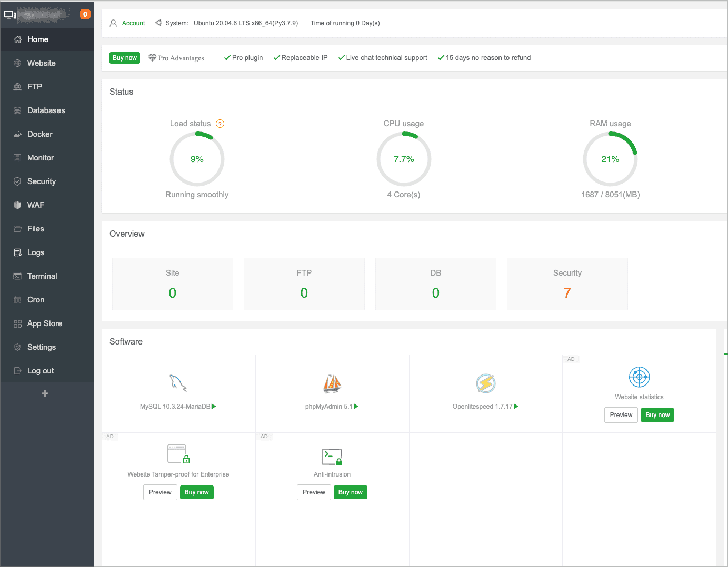
Task: Click the MySQL MariaDB dolphin icon
Action: coord(178,383)
